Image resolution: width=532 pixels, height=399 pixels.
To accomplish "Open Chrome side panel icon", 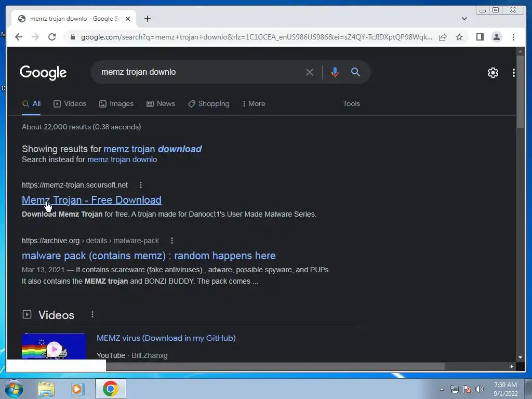I will pyautogui.click(x=480, y=37).
